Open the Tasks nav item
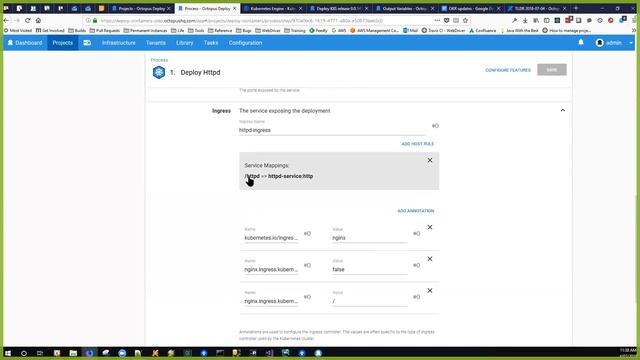This screenshot has width=640, height=360. pyautogui.click(x=211, y=43)
